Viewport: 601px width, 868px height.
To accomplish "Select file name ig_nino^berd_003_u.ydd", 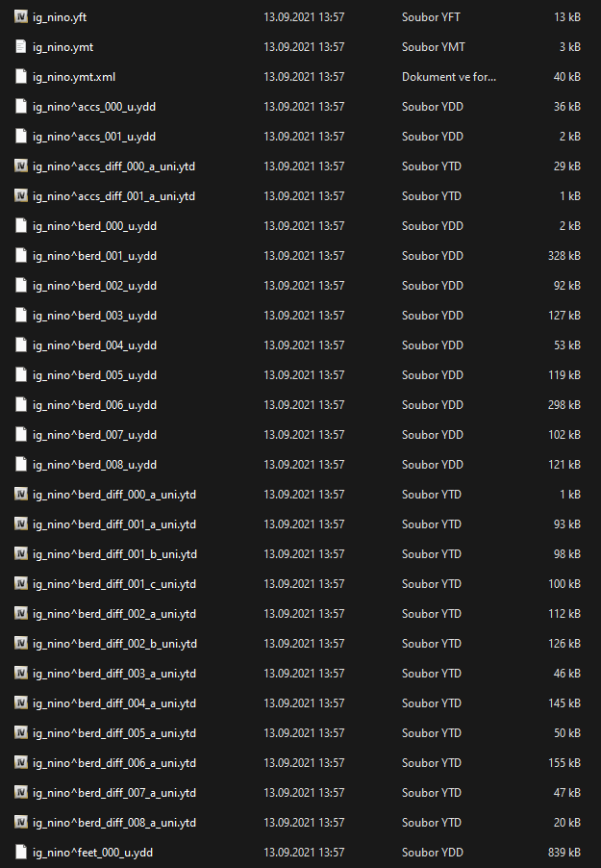I will pos(94,315).
